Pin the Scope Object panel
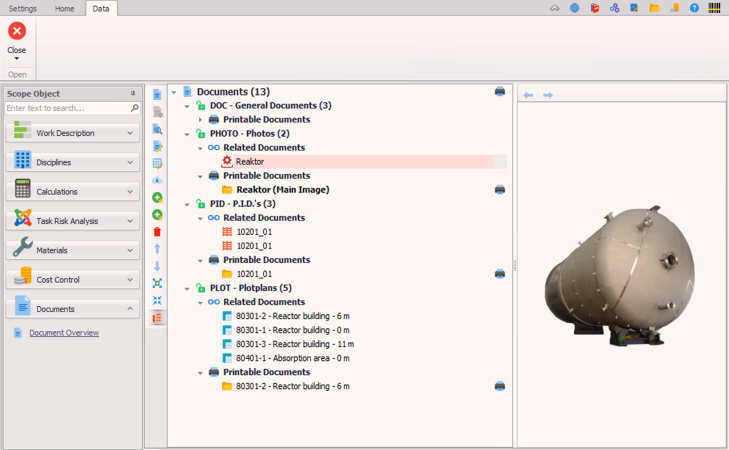The width and height of the screenshot is (729, 450). [x=133, y=93]
